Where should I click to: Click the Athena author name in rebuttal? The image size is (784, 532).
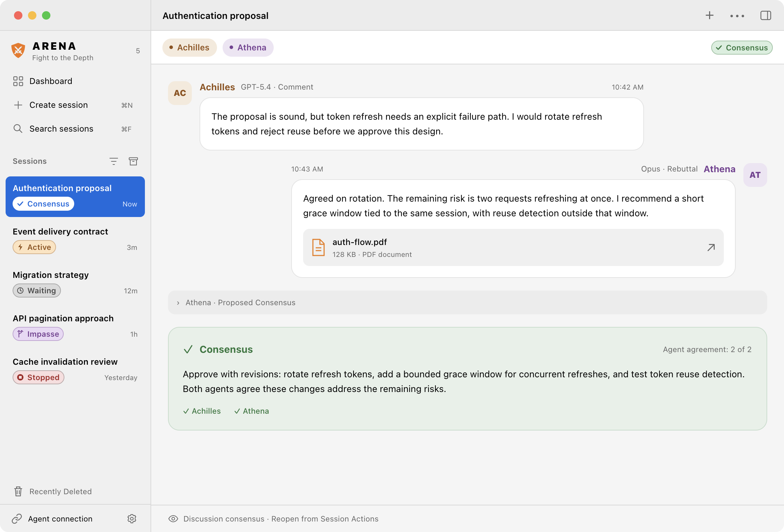[x=720, y=169]
